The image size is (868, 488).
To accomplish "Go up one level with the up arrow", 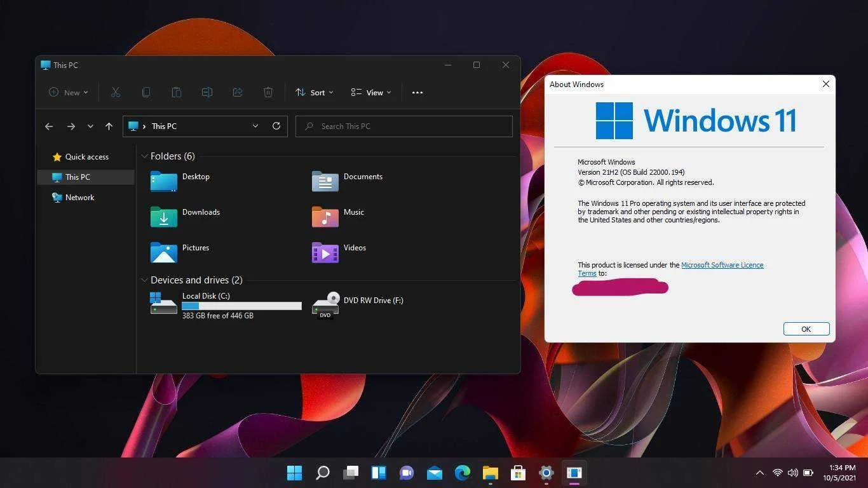I will [109, 126].
